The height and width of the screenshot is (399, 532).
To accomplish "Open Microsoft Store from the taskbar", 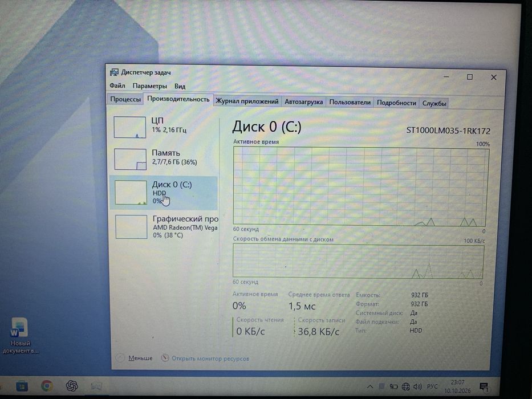I will pyautogui.click(x=22, y=386).
